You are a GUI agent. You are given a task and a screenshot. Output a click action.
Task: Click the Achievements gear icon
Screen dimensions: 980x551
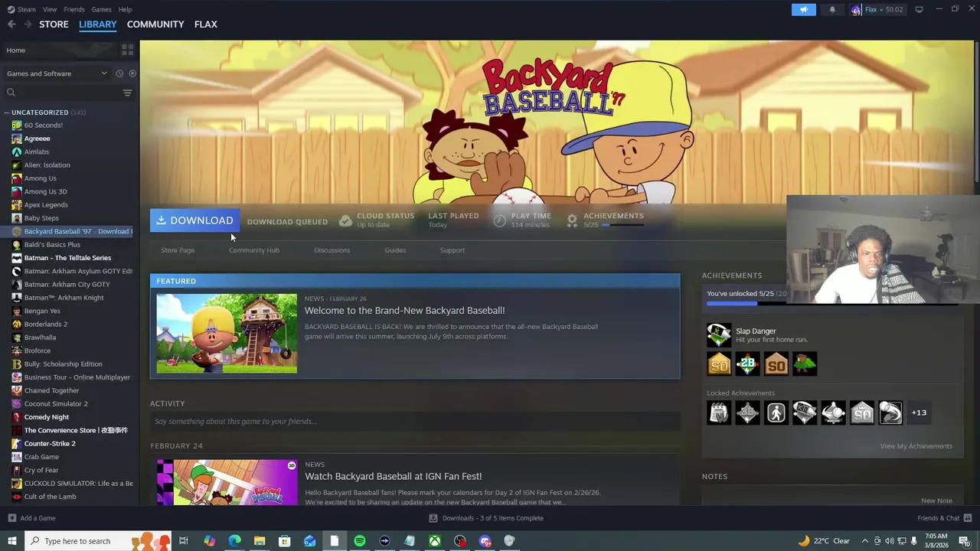[572, 220]
